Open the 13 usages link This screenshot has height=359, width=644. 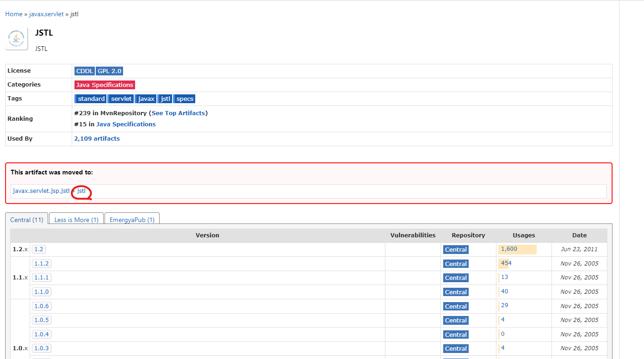[504, 277]
